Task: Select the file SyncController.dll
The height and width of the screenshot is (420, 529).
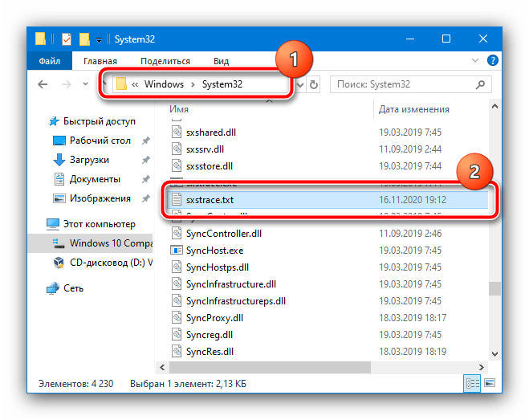Action: click(x=224, y=234)
